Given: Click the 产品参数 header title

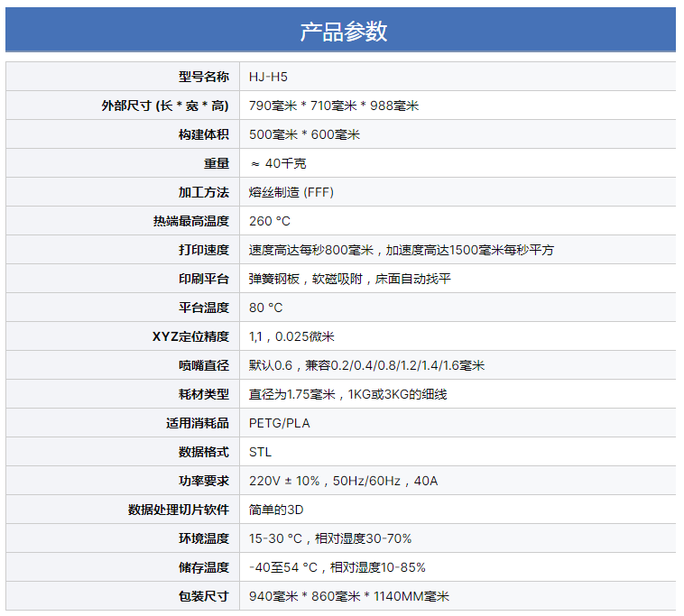Looking at the screenshot, I should [x=343, y=31].
